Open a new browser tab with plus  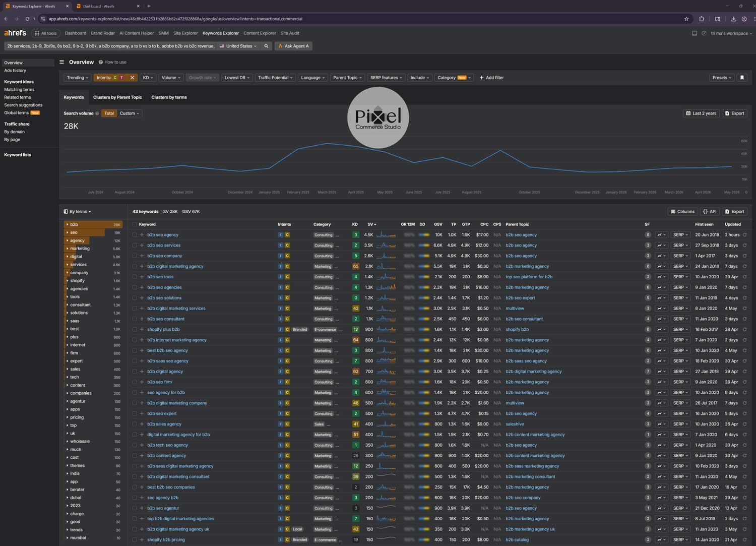(149, 6)
